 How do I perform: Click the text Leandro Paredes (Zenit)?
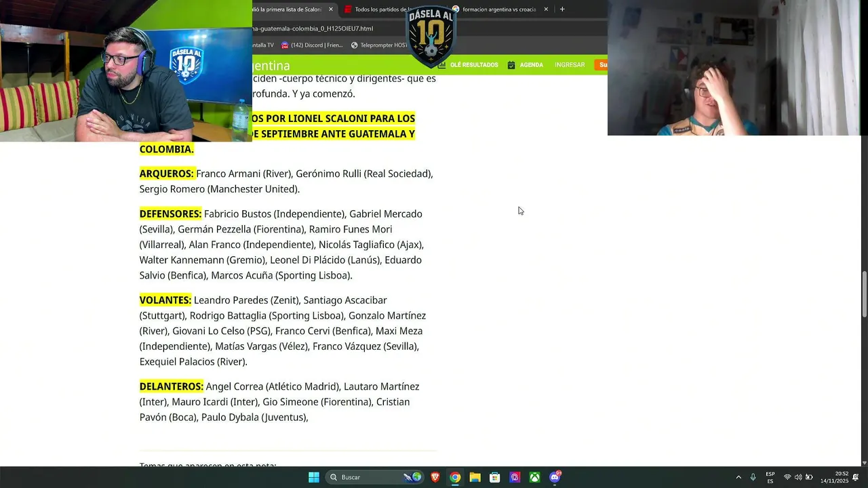pos(247,300)
